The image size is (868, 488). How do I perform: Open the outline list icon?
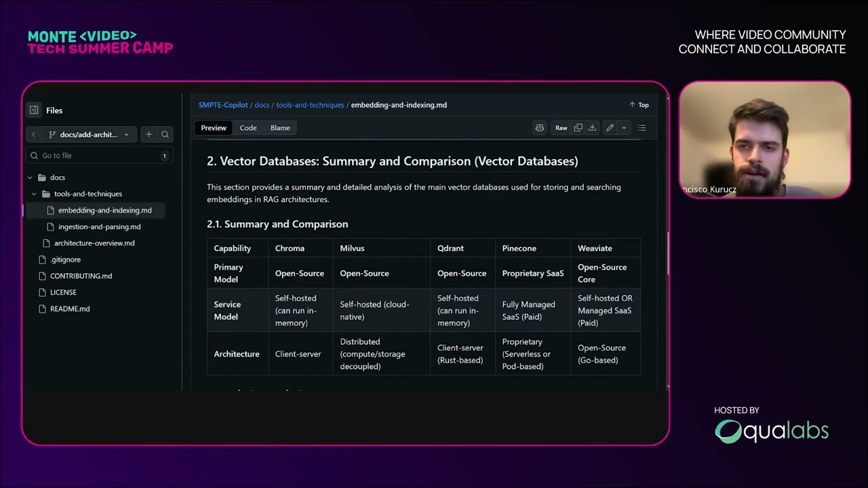tap(642, 127)
